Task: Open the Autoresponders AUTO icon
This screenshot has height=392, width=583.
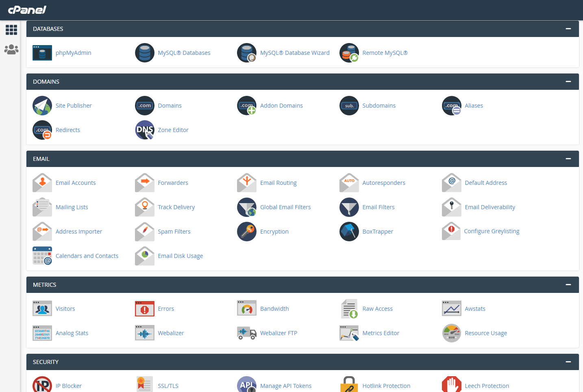Action: click(349, 183)
